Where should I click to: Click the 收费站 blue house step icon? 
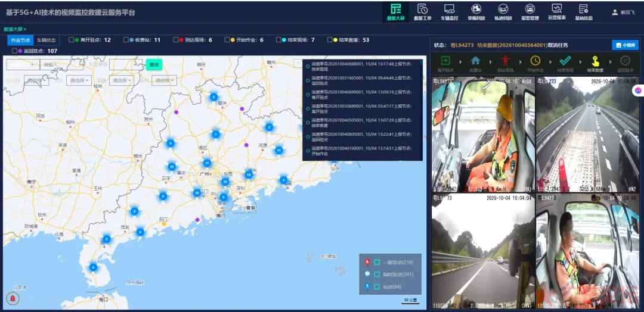[475, 61]
